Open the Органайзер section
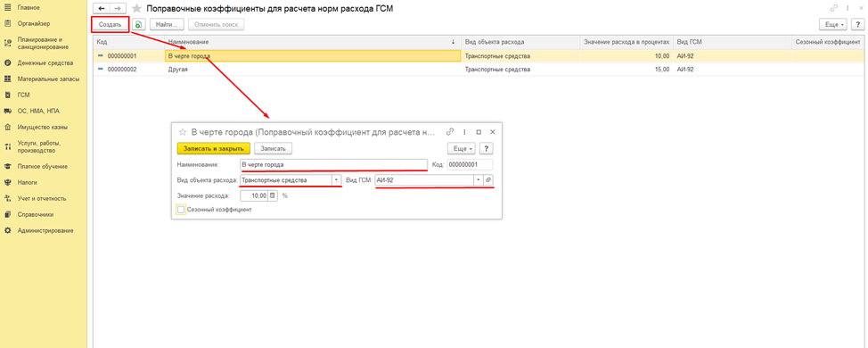The width and height of the screenshot is (868, 348). (x=34, y=23)
